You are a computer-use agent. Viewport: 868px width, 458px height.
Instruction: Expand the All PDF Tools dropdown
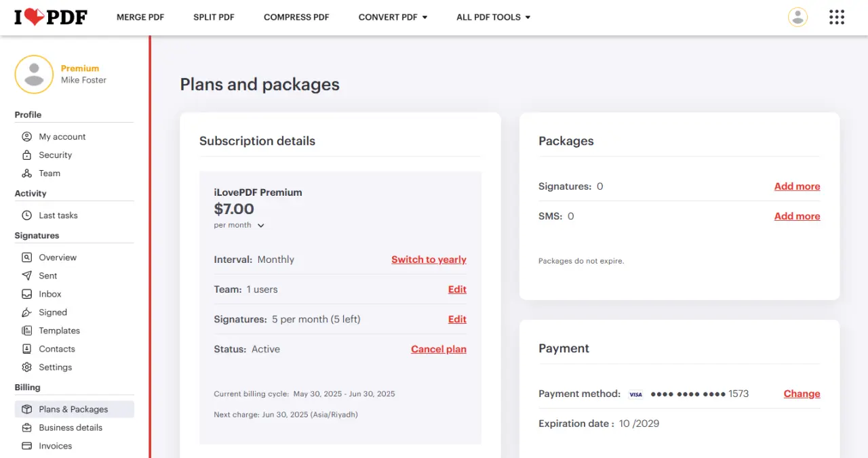coord(494,17)
